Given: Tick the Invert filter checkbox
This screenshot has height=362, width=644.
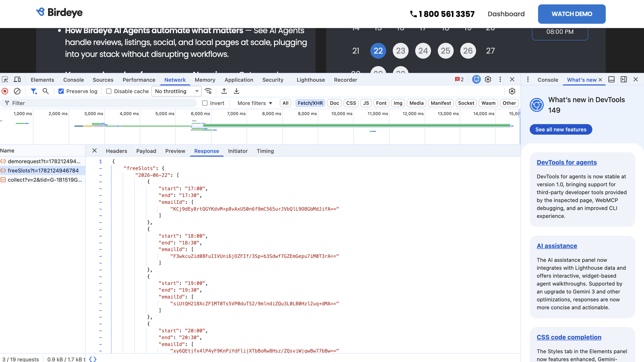Looking at the screenshot, I should pos(205,103).
